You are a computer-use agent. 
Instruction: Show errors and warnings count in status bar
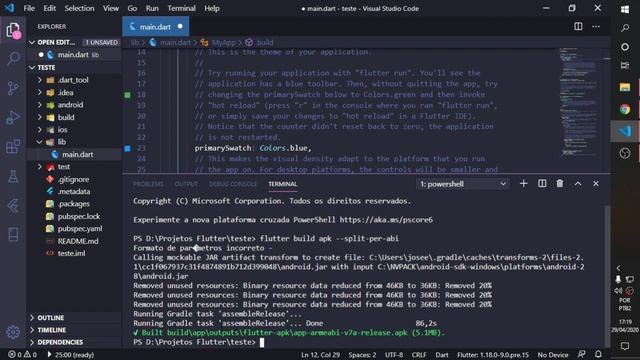click(23, 355)
